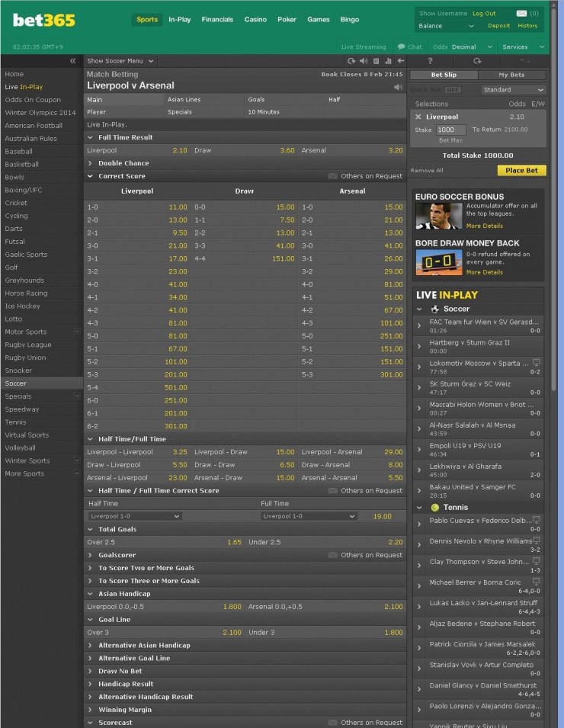
Task: Expand Goalscorer market
Action: click(245, 555)
